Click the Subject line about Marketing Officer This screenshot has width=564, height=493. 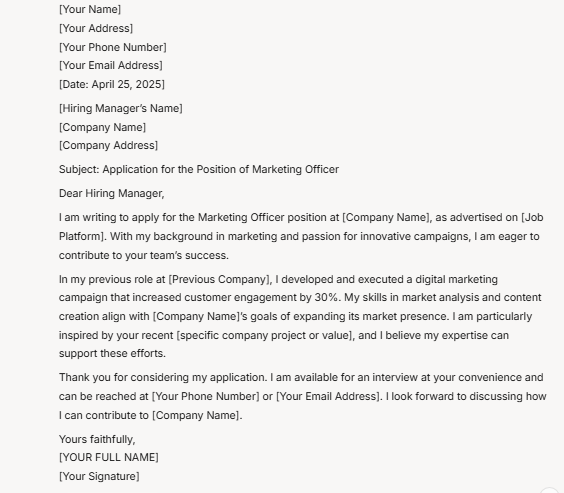(x=199, y=169)
